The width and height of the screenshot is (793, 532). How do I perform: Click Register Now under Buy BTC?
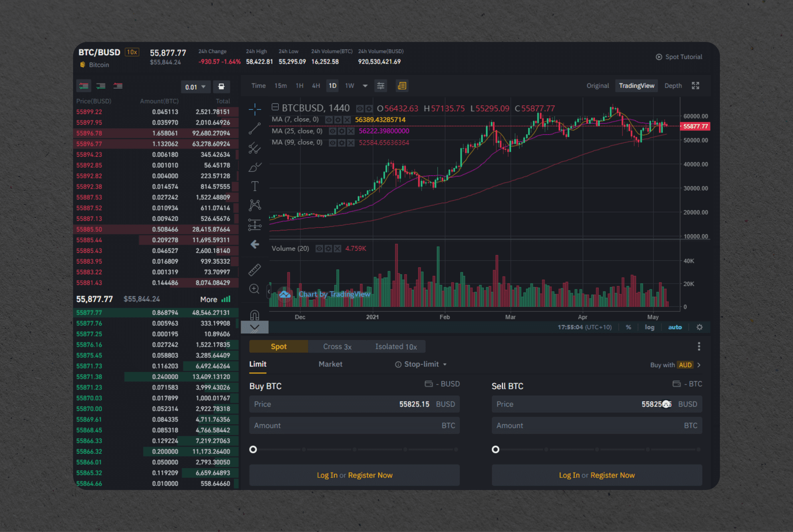point(370,475)
